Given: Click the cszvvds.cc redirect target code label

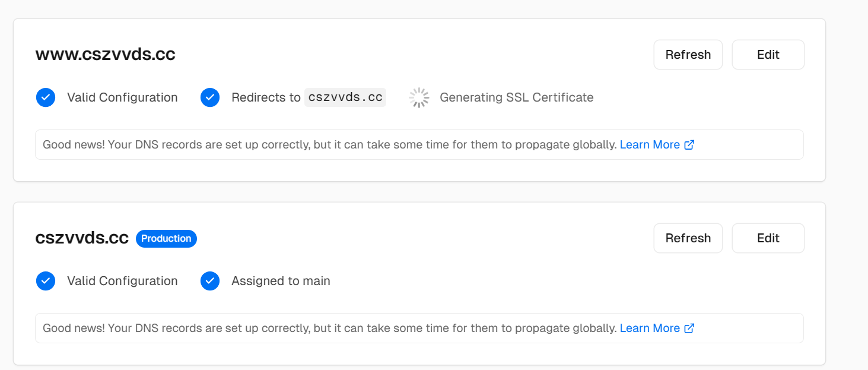Looking at the screenshot, I should click(345, 97).
